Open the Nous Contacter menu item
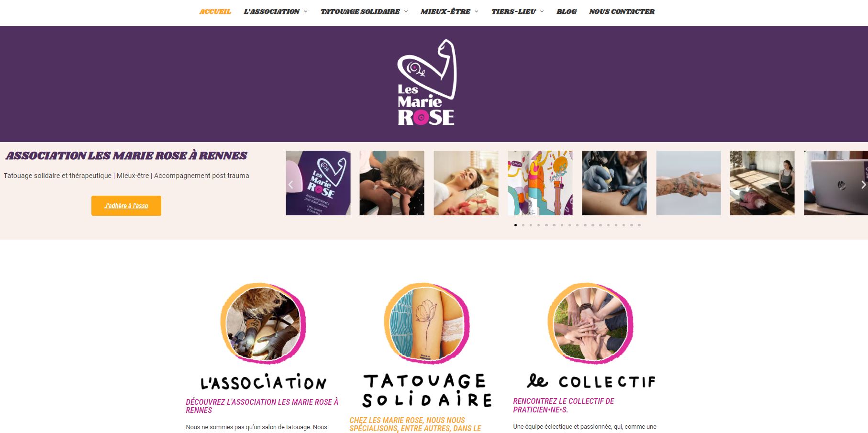 (x=622, y=11)
